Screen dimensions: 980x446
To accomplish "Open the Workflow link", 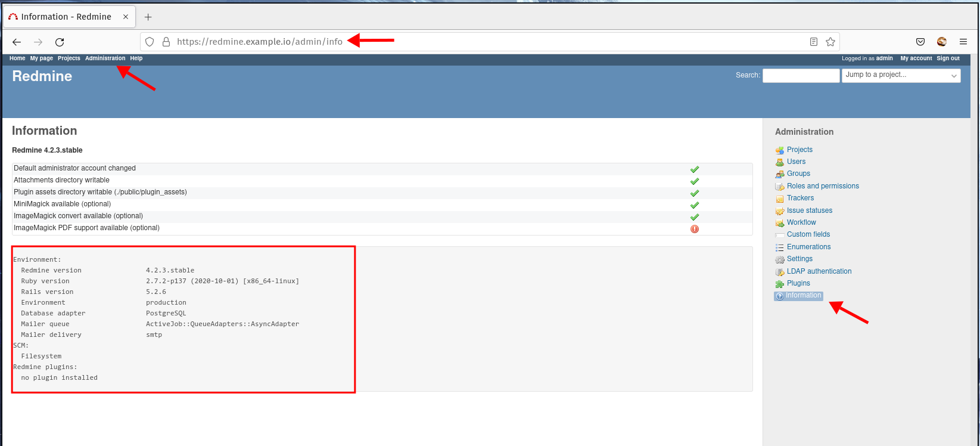I will pyautogui.click(x=801, y=222).
